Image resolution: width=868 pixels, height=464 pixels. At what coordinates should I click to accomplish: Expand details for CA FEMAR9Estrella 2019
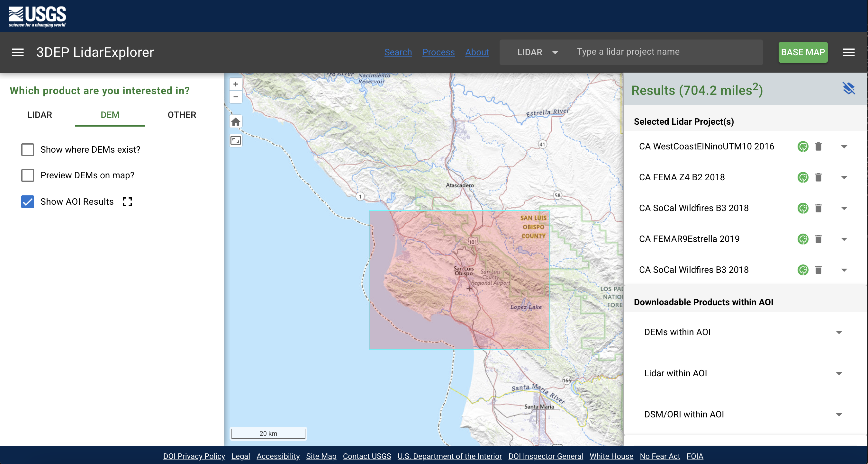tap(844, 239)
